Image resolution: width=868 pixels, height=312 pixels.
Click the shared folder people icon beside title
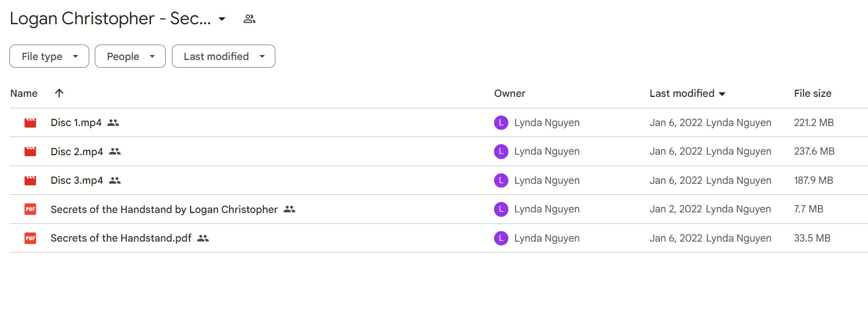point(249,19)
